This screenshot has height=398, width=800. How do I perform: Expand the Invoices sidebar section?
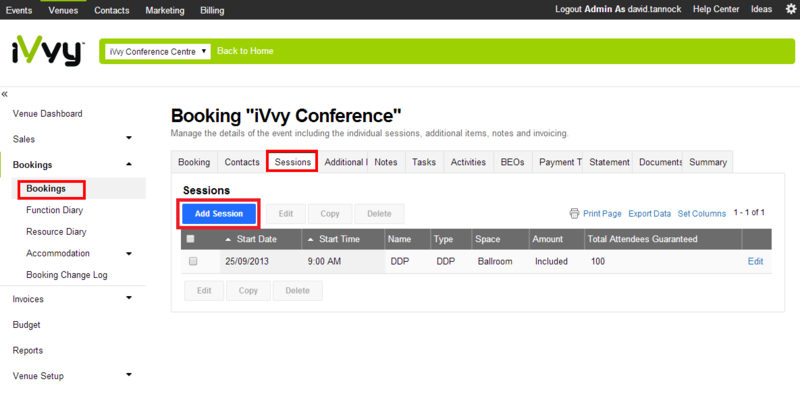[129, 298]
